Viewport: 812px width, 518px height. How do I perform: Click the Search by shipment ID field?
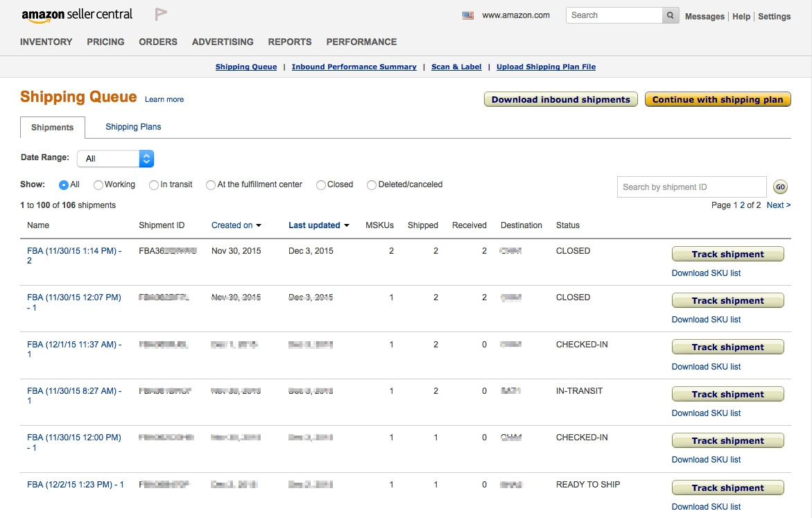click(x=691, y=187)
